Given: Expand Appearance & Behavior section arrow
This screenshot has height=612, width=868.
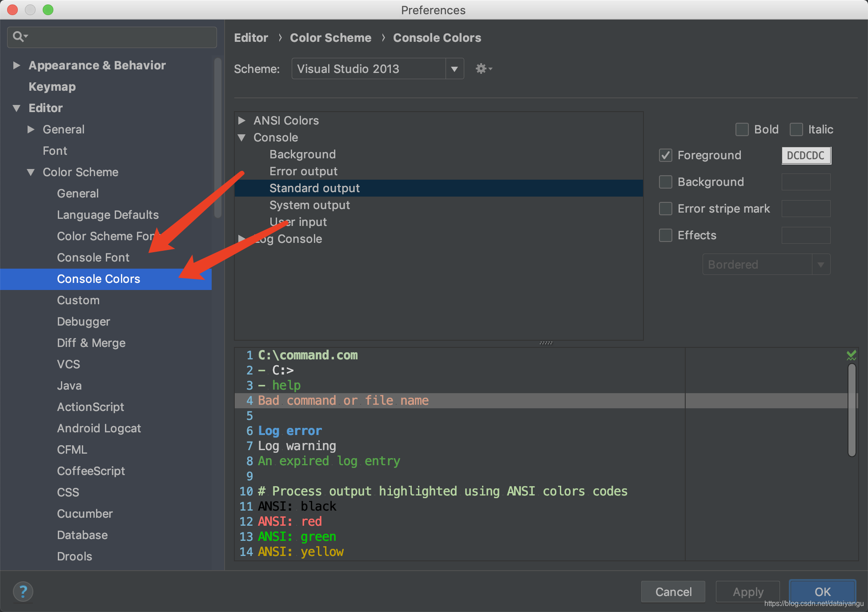Looking at the screenshot, I should [x=17, y=65].
